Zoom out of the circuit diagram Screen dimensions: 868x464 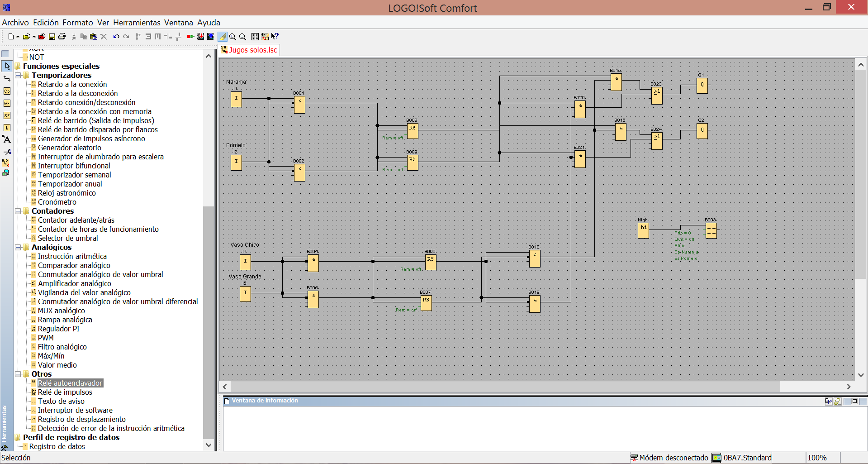click(x=242, y=37)
